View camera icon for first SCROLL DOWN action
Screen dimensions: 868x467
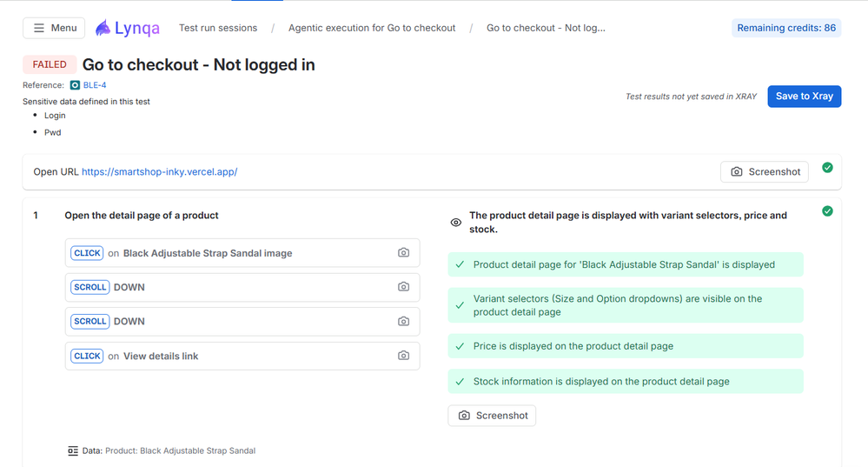(x=403, y=287)
